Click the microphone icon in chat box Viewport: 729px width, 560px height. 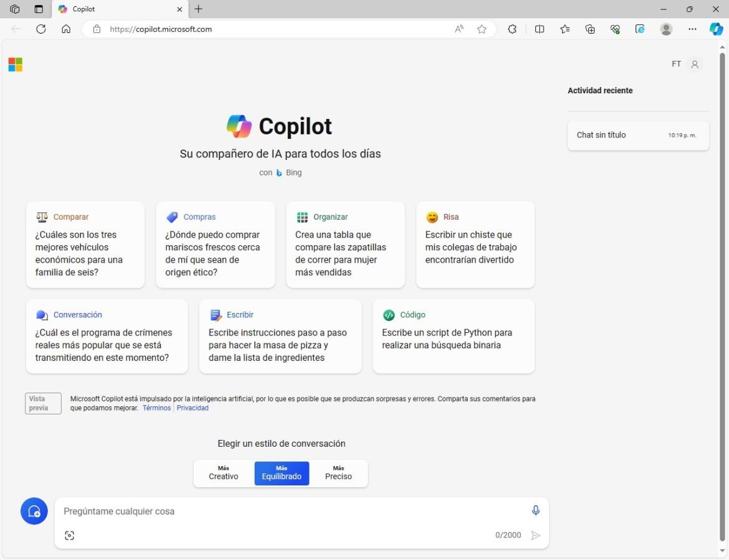coord(535,511)
